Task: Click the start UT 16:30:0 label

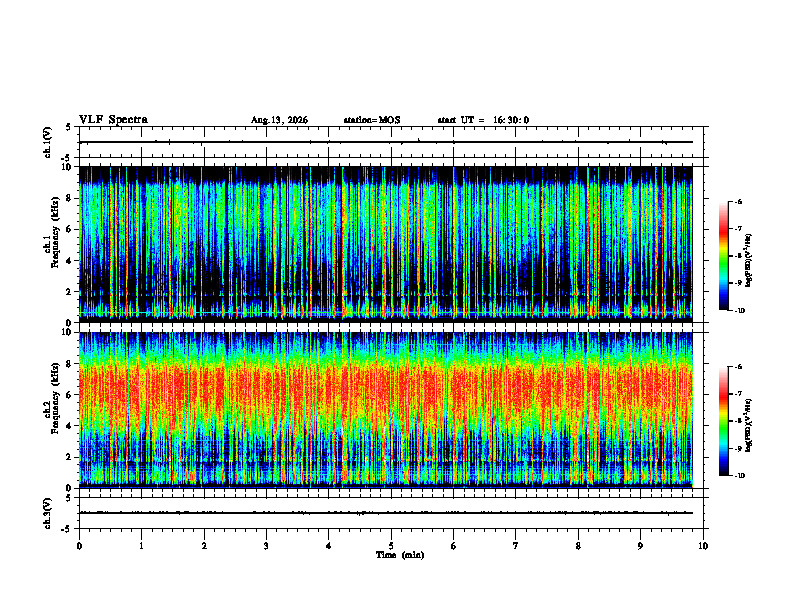Action: pyautogui.click(x=483, y=120)
